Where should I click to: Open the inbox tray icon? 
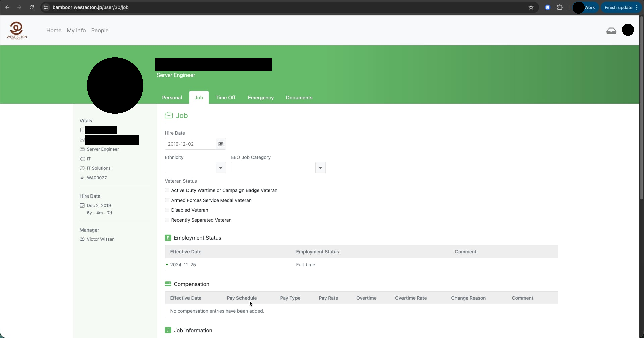coord(611,31)
